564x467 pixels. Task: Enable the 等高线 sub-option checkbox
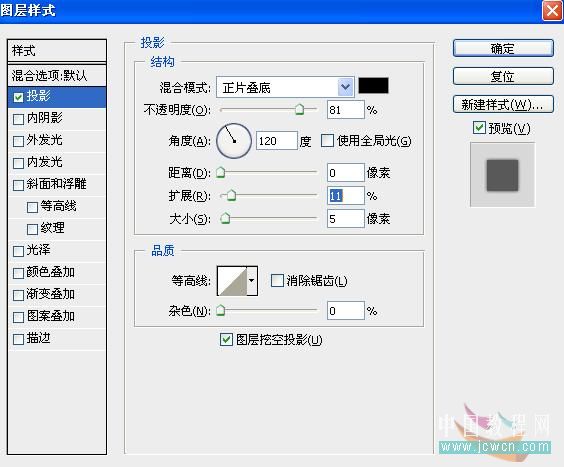[32, 207]
